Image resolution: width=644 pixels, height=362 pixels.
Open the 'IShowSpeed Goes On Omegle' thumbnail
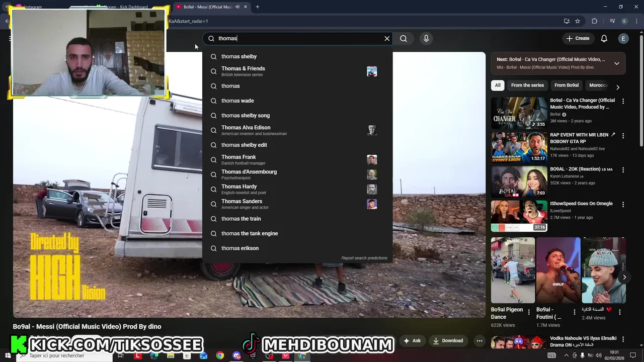coord(519,216)
